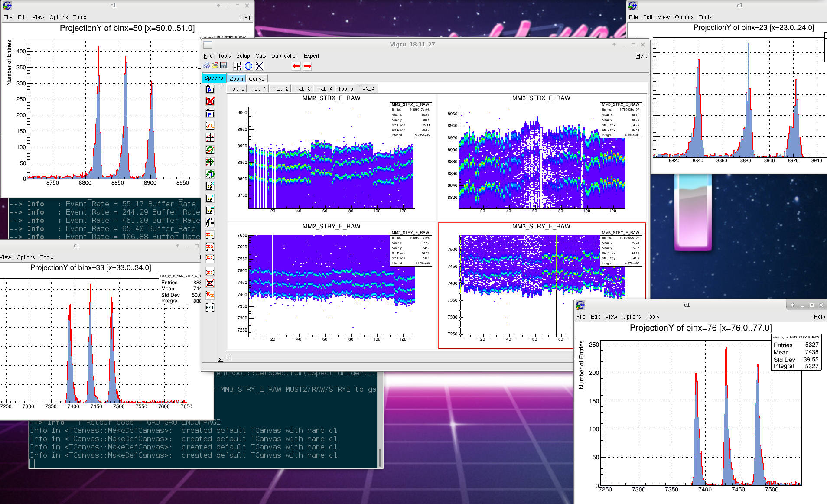
Task: Select Tab_6
Action: click(367, 88)
